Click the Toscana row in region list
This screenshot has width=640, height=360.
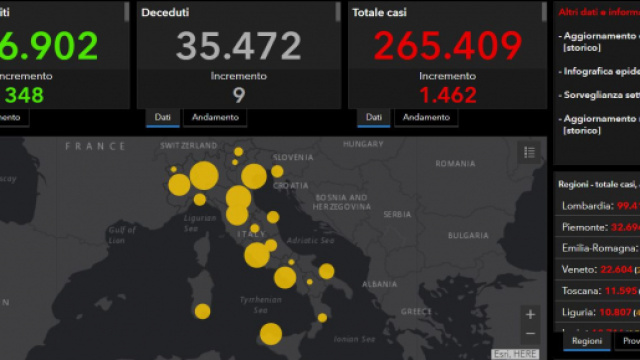pos(597,291)
